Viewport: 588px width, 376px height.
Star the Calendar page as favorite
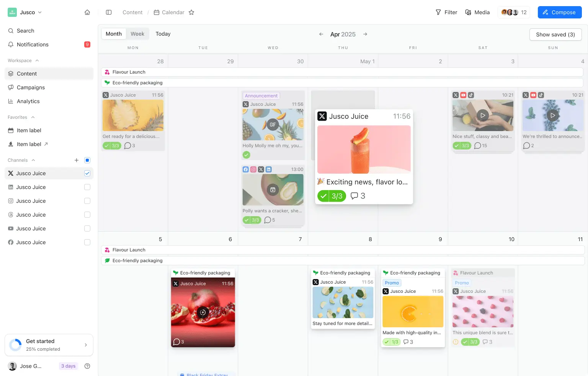pos(191,12)
